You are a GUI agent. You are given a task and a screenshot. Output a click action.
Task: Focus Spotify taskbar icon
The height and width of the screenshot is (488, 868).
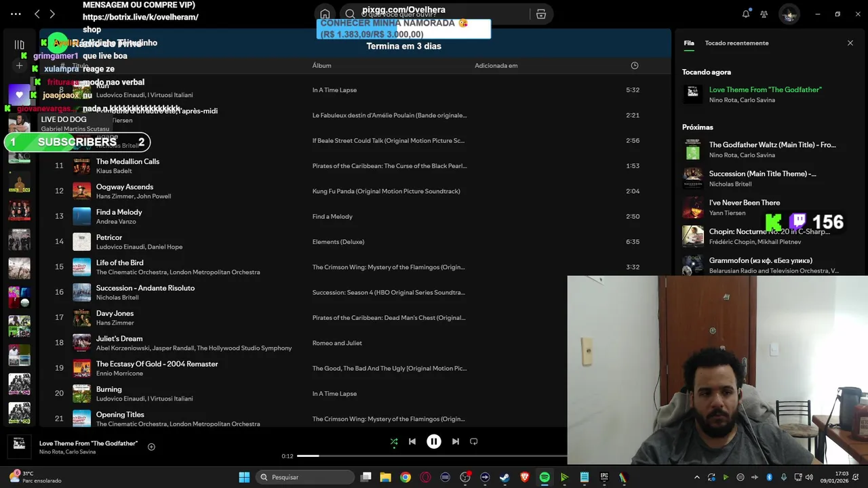point(545,477)
